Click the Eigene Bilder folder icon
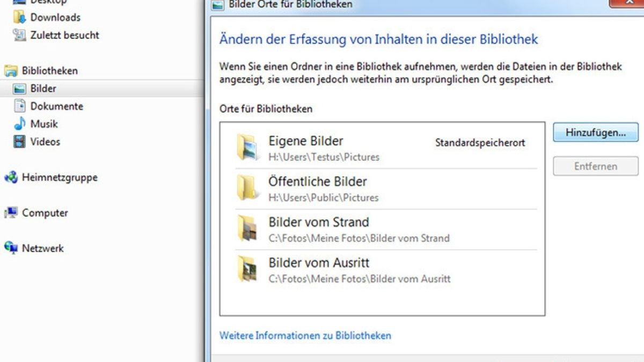The image size is (644, 362). (248, 147)
